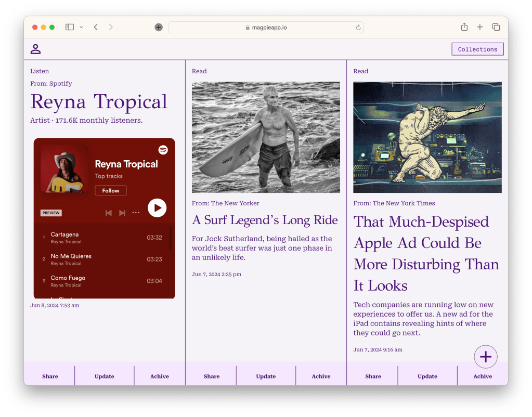This screenshot has width=532, height=417.
Task: Click Update under the New Yorker article
Action: tap(266, 376)
